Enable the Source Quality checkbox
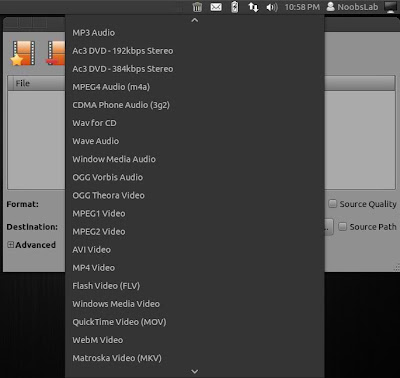 pyautogui.click(x=333, y=204)
